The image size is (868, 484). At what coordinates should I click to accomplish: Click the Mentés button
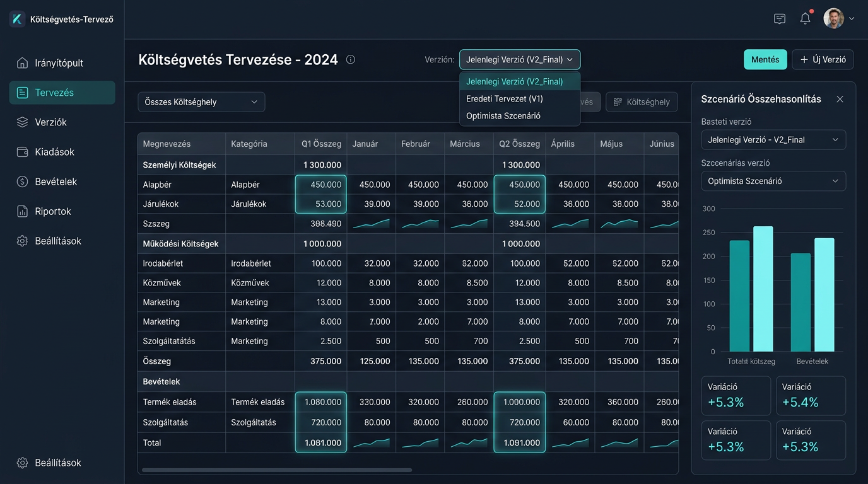click(x=765, y=59)
